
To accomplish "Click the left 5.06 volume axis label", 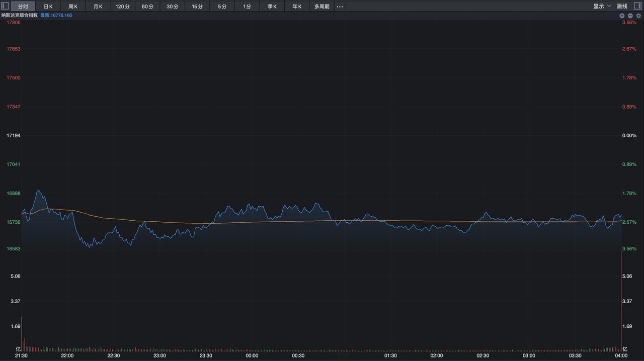I will pos(16,276).
